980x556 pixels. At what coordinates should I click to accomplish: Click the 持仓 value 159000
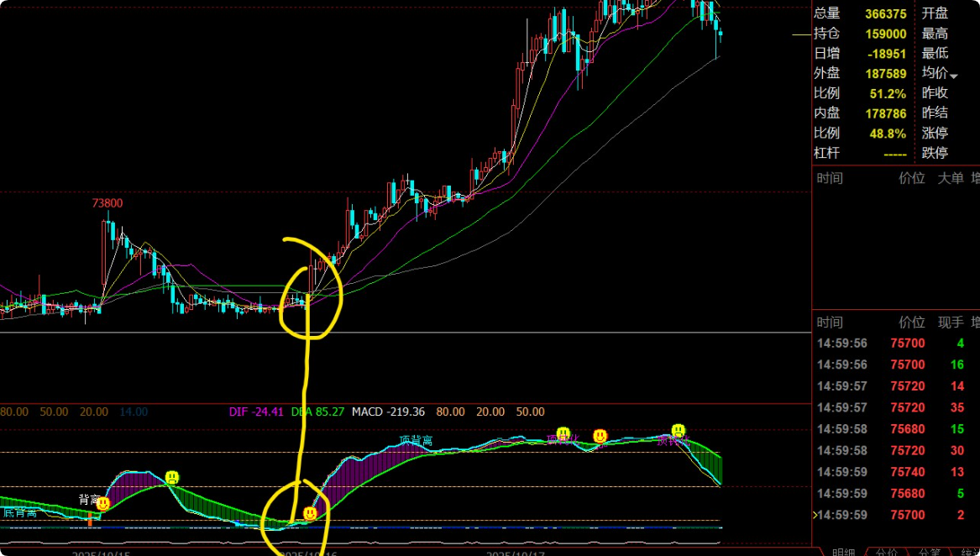pyautogui.click(x=886, y=34)
